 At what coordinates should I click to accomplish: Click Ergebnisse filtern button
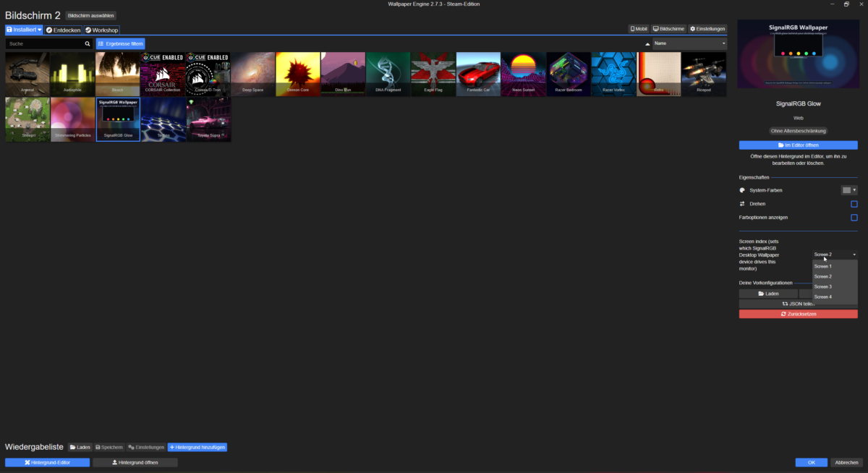pyautogui.click(x=121, y=43)
